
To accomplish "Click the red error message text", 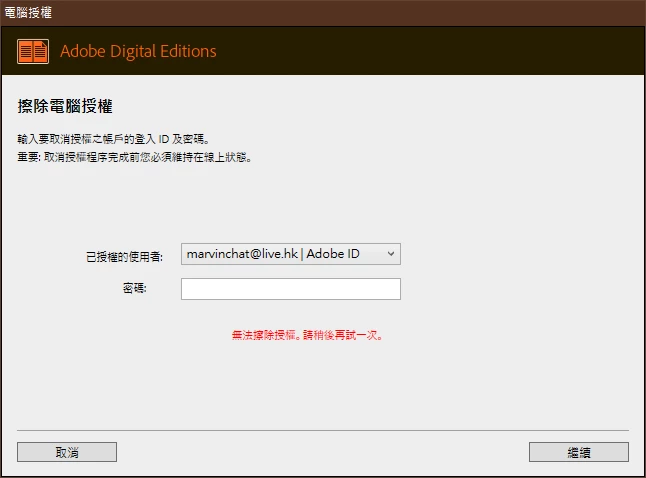I will tap(307, 335).
